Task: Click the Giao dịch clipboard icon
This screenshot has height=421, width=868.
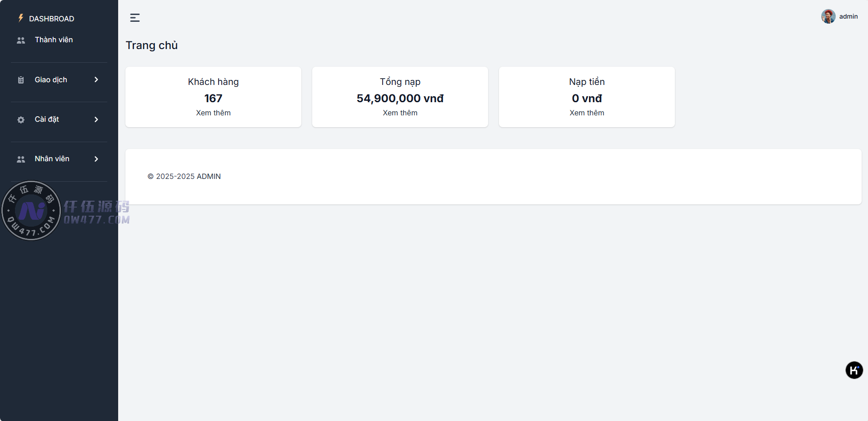Action: tap(21, 80)
